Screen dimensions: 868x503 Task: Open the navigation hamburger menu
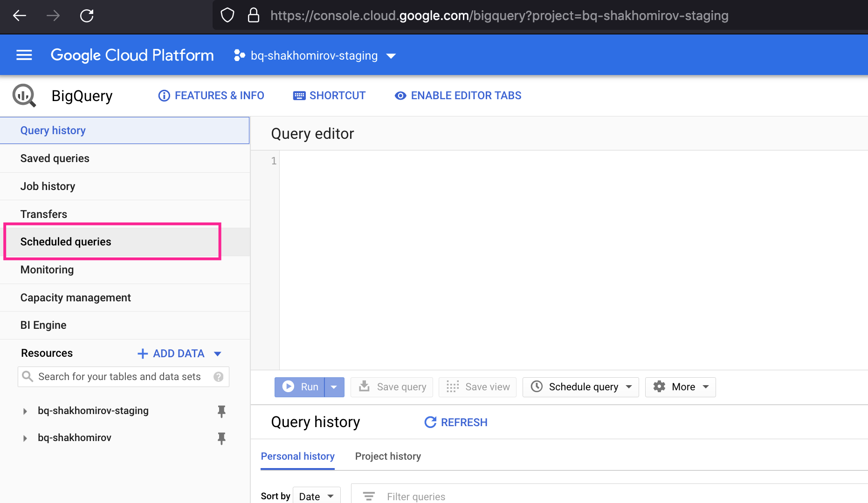[x=24, y=55]
